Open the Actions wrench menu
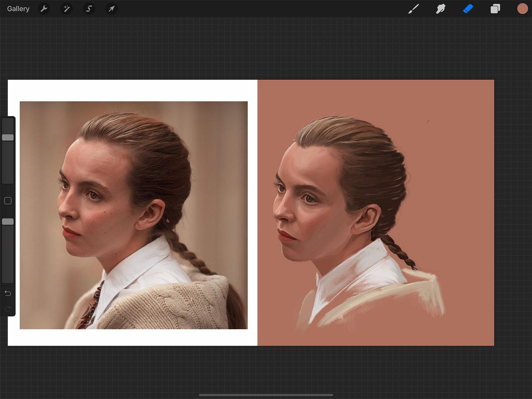The image size is (532, 399). click(x=44, y=9)
